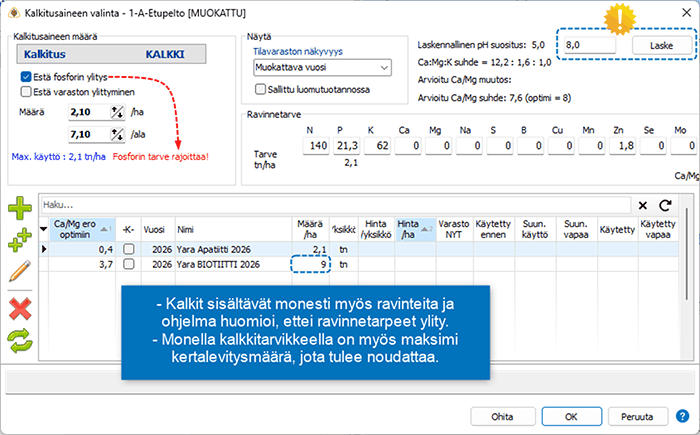Enable Estä varaston ylittyminen checkbox
Screen dimensions: 700x435
26,92
